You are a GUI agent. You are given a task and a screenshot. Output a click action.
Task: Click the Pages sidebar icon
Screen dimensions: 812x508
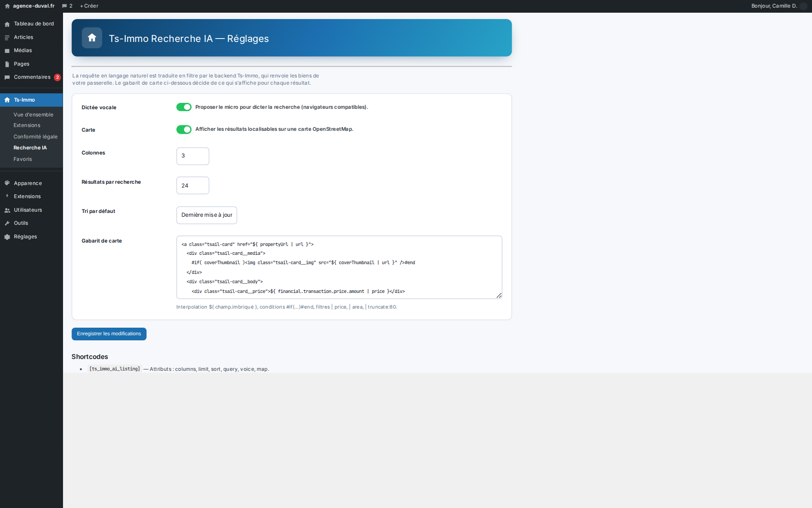pyautogui.click(x=7, y=64)
